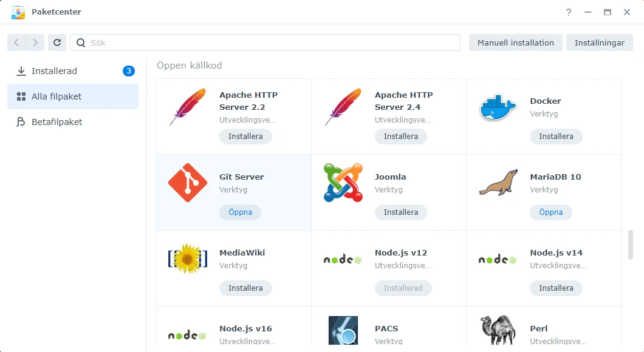Click the Paketcenter logo in the title bar

pyautogui.click(x=18, y=12)
